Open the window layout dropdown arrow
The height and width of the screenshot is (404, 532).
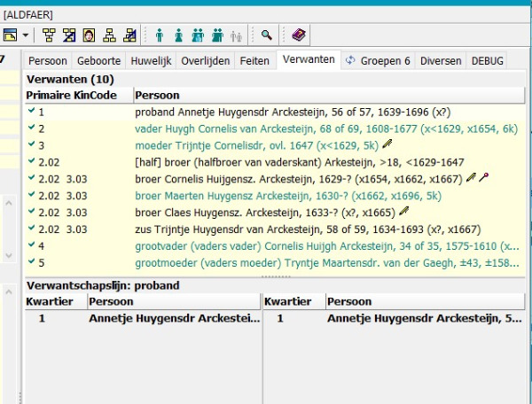click(25, 35)
